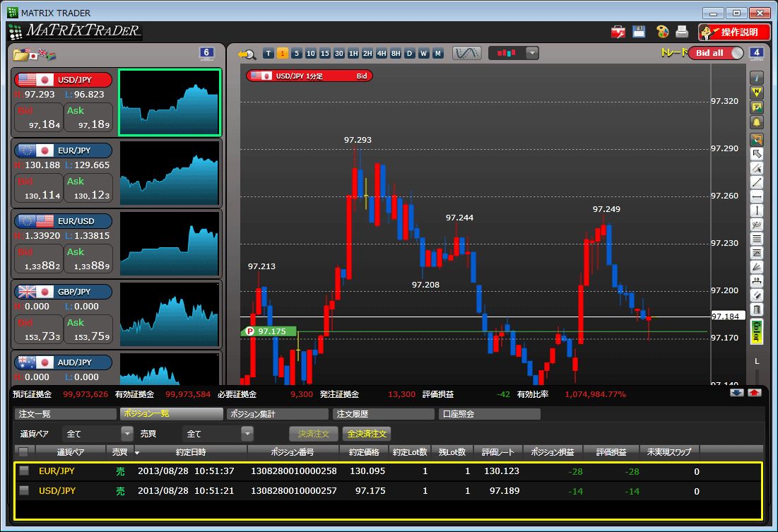Open the technical indicator wave icon
The width and height of the screenshot is (778, 532).
coord(467,53)
